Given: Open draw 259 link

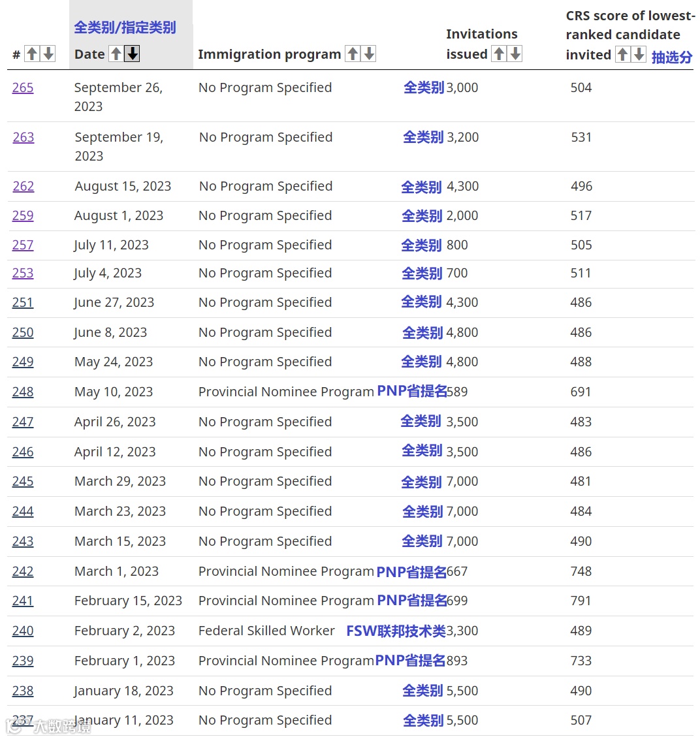Looking at the screenshot, I should tap(23, 215).
